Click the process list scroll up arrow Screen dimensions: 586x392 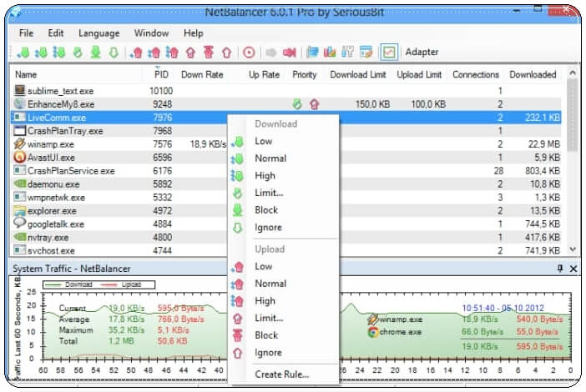pyautogui.click(x=572, y=73)
